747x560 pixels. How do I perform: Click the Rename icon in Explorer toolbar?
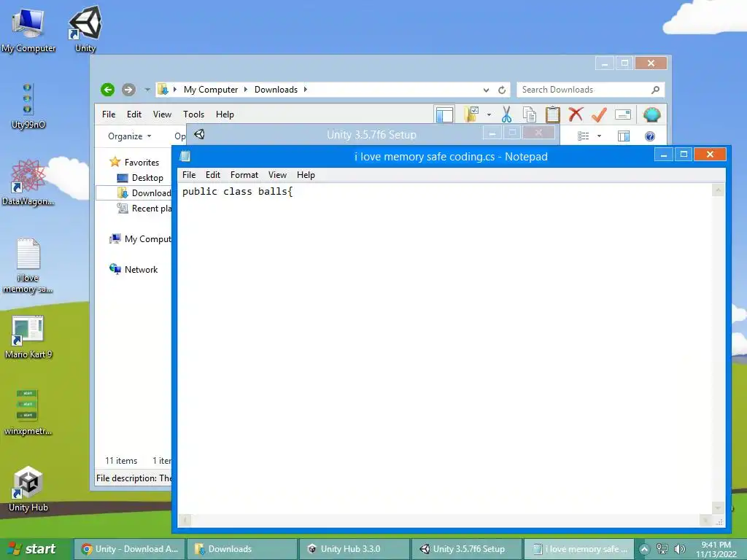point(623,114)
